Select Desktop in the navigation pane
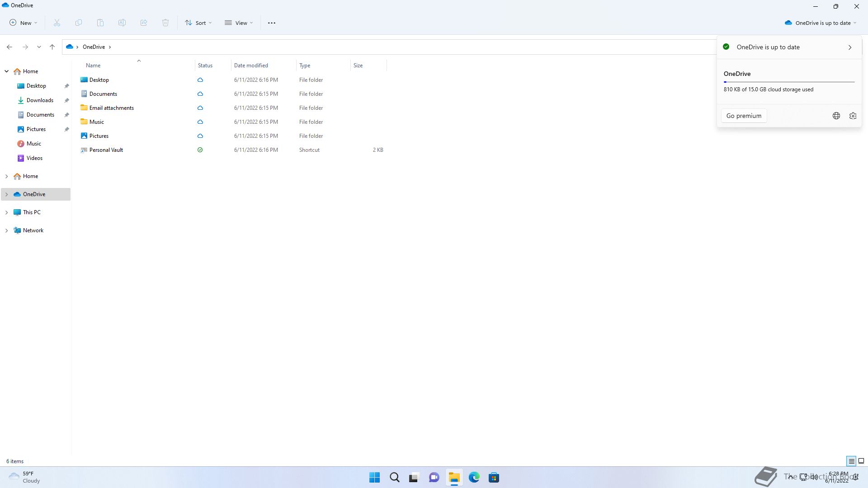 click(x=36, y=86)
